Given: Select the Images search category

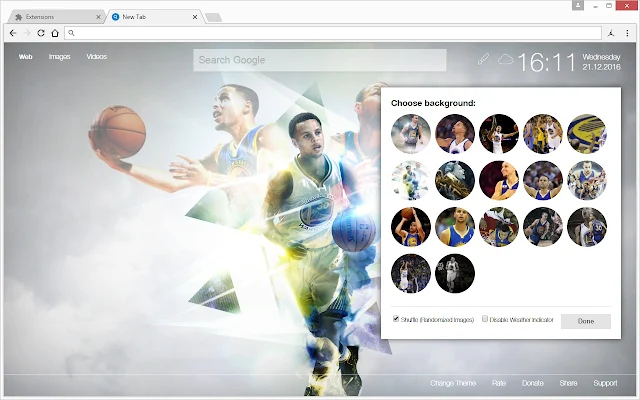Looking at the screenshot, I should coord(60,57).
